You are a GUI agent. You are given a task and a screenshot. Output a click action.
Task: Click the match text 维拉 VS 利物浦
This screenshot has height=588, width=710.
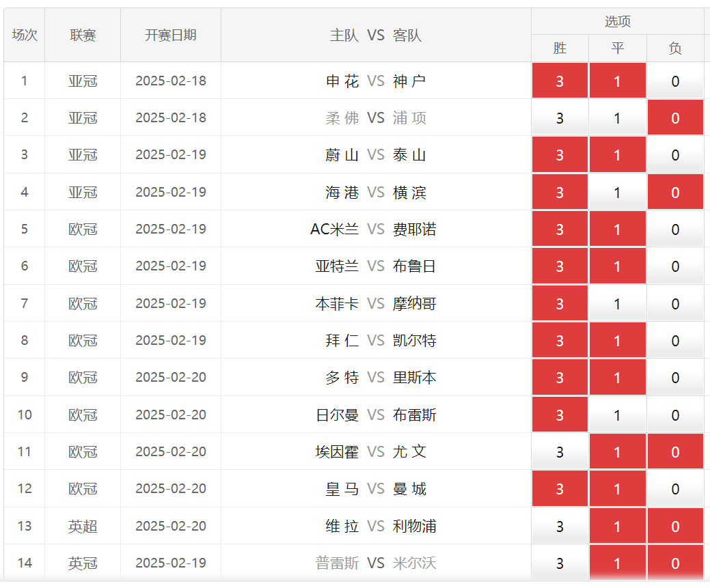click(381, 527)
